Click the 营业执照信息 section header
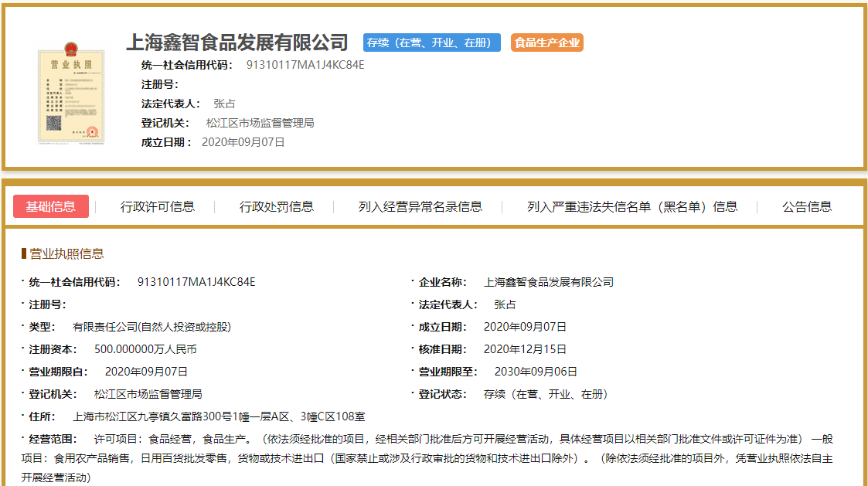 click(x=66, y=253)
